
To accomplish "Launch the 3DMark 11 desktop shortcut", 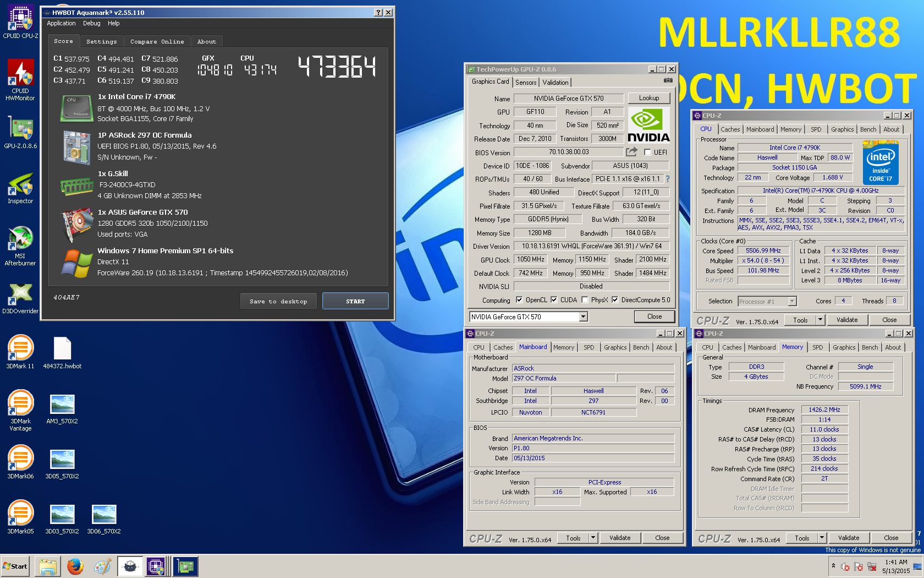I will 20,352.
